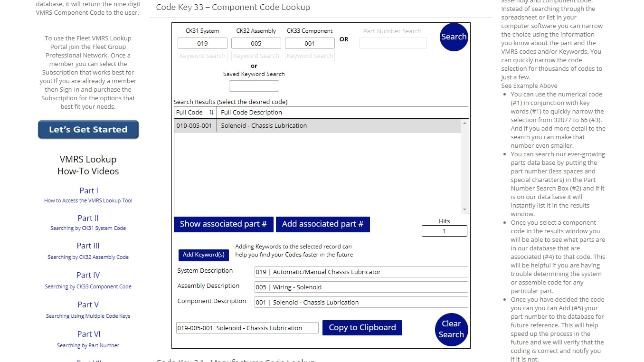
Task: Select the CK32 Assembly code field
Action: [x=256, y=43]
